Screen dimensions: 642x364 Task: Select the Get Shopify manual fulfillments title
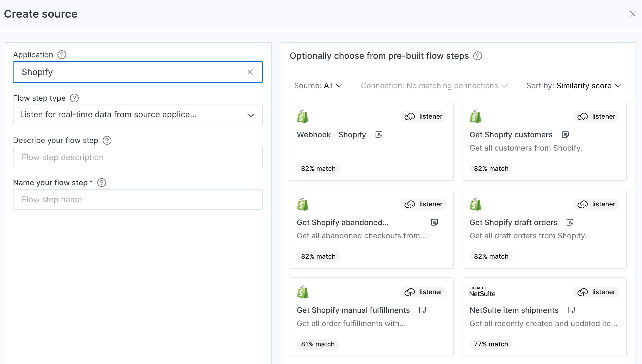pos(353,310)
